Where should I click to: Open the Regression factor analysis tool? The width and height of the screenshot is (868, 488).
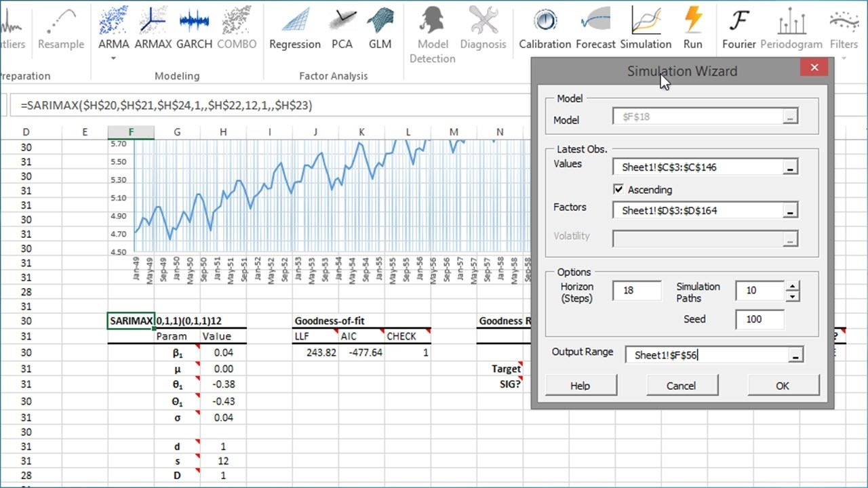point(295,28)
